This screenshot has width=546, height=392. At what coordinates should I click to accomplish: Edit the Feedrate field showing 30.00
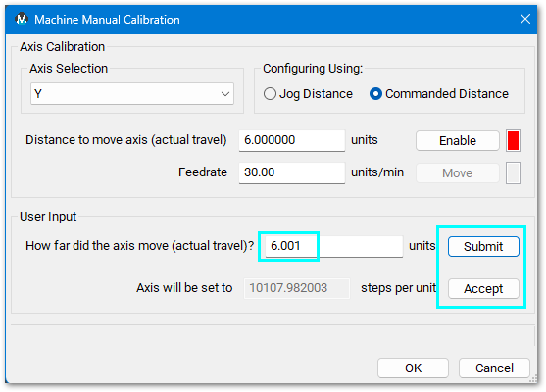coord(292,172)
